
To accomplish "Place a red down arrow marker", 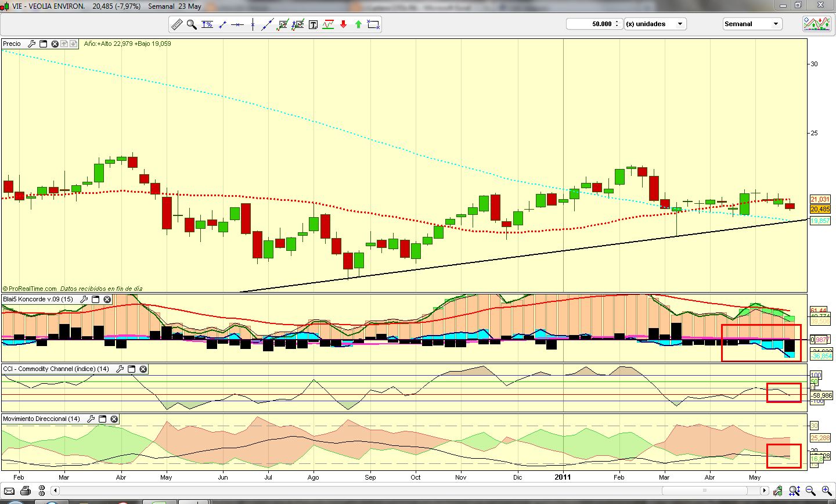I will click(x=343, y=24).
